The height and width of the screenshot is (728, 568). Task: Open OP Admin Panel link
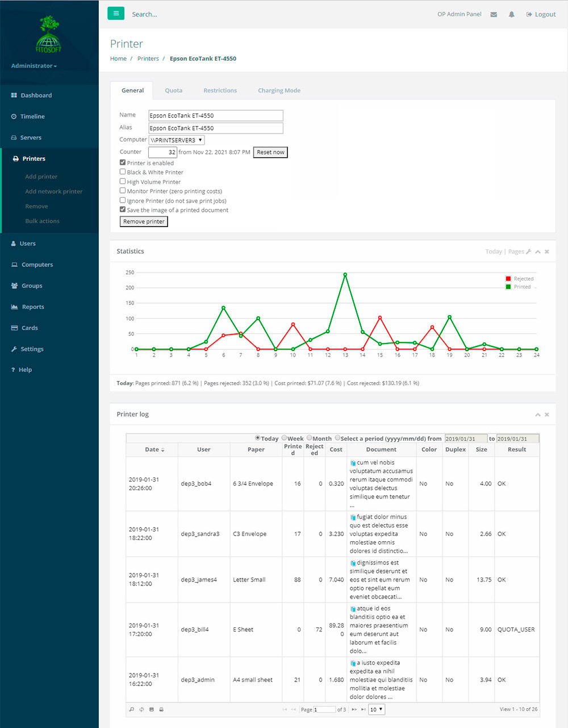pos(460,14)
